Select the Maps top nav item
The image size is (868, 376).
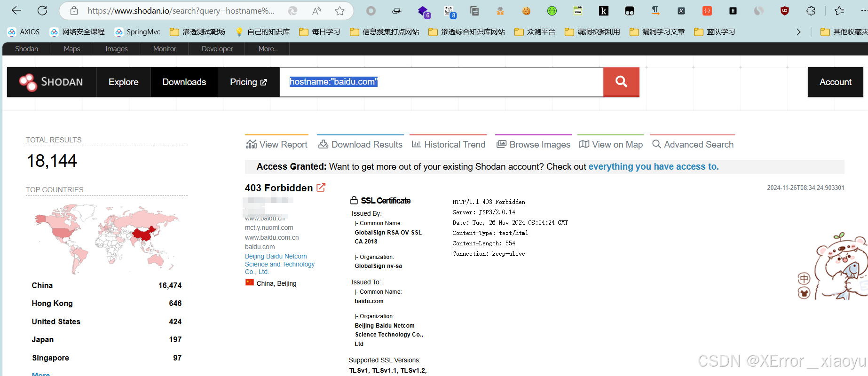[x=72, y=48]
